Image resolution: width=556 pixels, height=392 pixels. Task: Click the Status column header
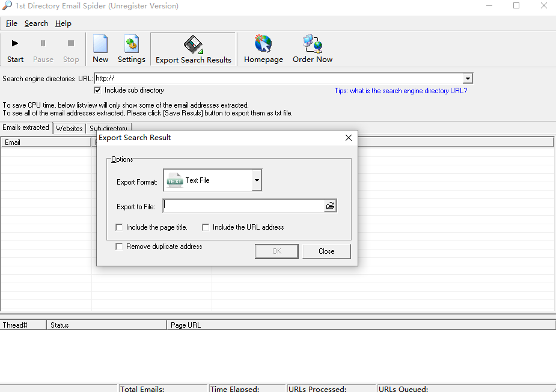107,325
